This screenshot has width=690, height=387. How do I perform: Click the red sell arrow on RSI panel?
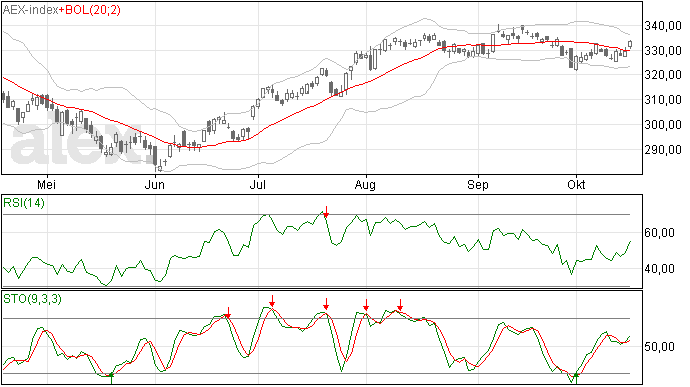(326, 211)
